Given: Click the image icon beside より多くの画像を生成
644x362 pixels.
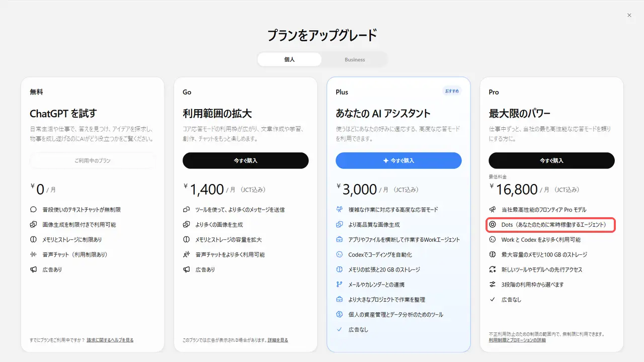Looking at the screenshot, I should click(186, 225).
